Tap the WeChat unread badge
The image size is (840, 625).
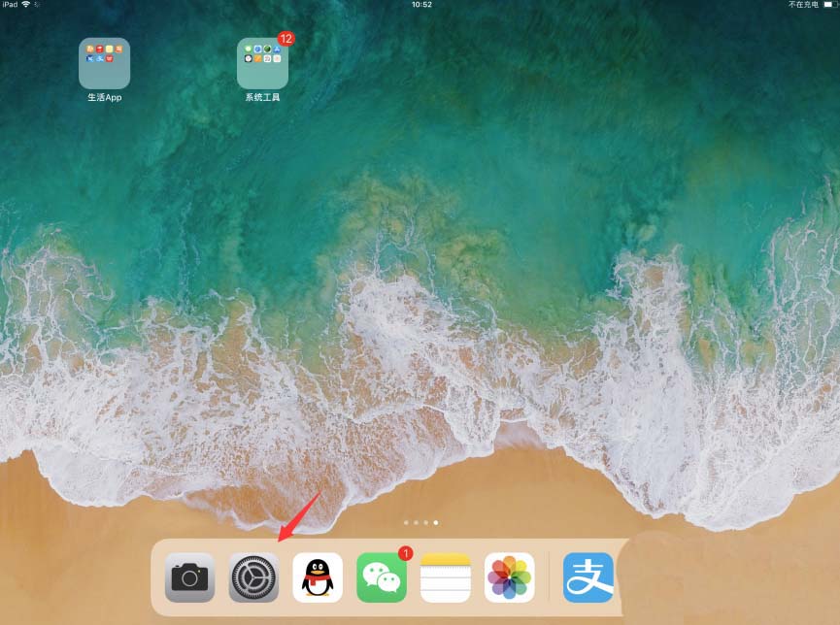(405, 553)
